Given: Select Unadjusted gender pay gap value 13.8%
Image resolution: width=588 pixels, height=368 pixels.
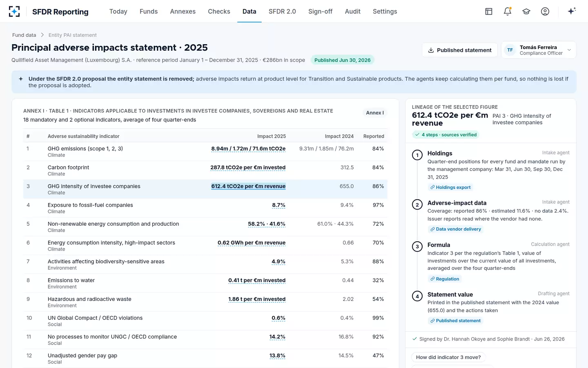Looking at the screenshot, I should 277,356.
